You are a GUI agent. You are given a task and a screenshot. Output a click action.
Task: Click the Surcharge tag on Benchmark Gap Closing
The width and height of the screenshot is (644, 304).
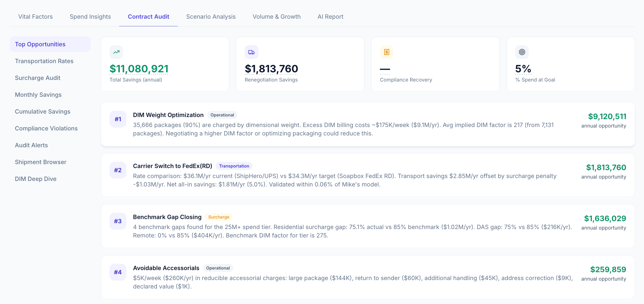click(219, 217)
